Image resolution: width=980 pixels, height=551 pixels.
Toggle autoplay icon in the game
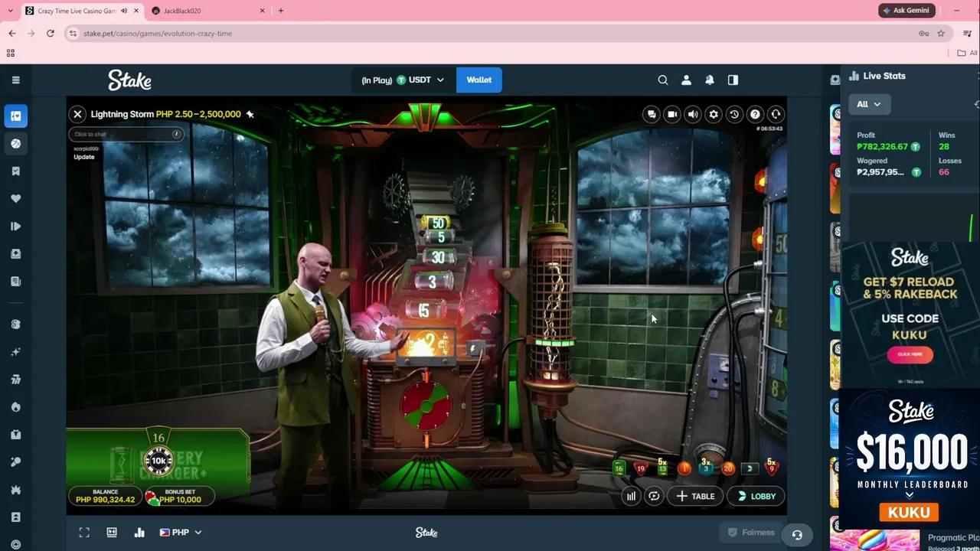tap(654, 496)
